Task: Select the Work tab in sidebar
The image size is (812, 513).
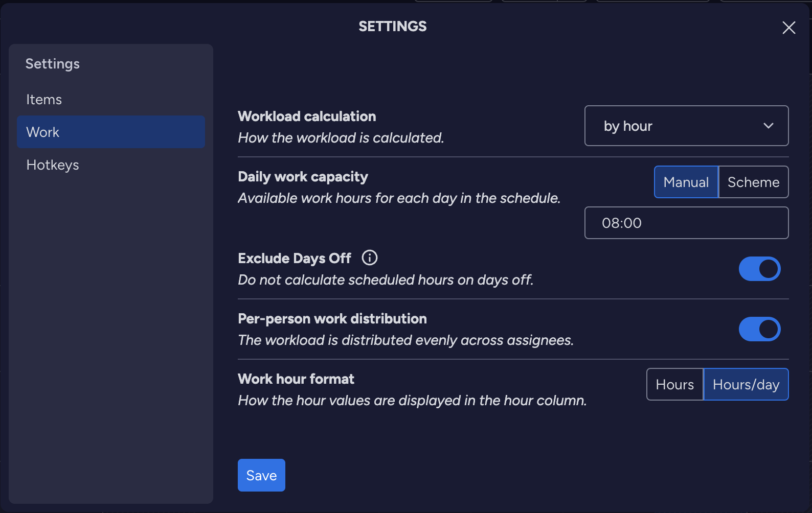Action: [x=110, y=132]
